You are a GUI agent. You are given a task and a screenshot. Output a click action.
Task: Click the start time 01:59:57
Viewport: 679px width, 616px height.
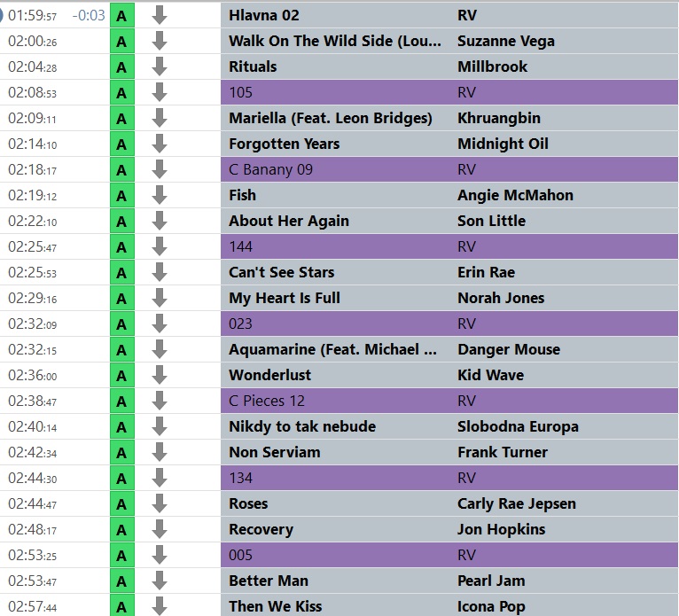33,16
